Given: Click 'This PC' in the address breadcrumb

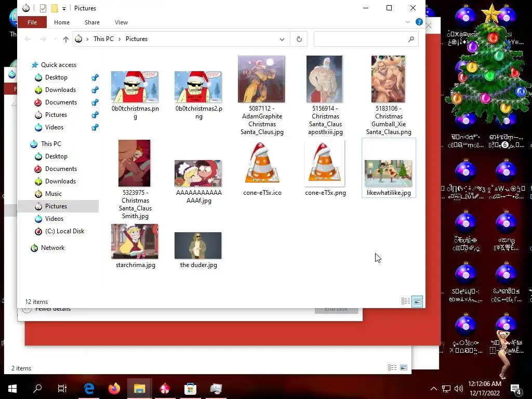Looking at the screenshot, I should tap(103, 39).
